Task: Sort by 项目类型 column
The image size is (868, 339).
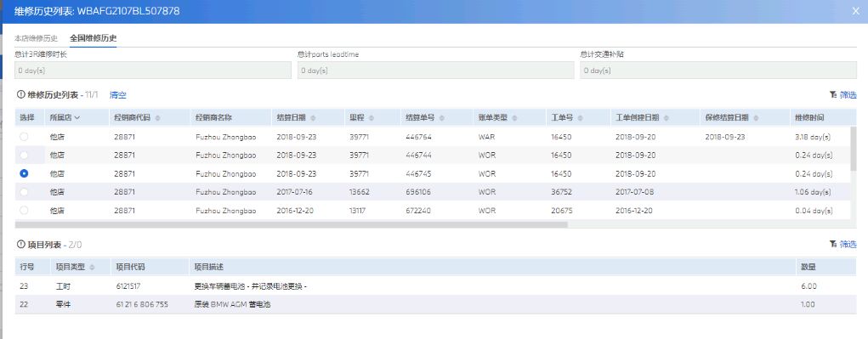Action: pos(92,267)
